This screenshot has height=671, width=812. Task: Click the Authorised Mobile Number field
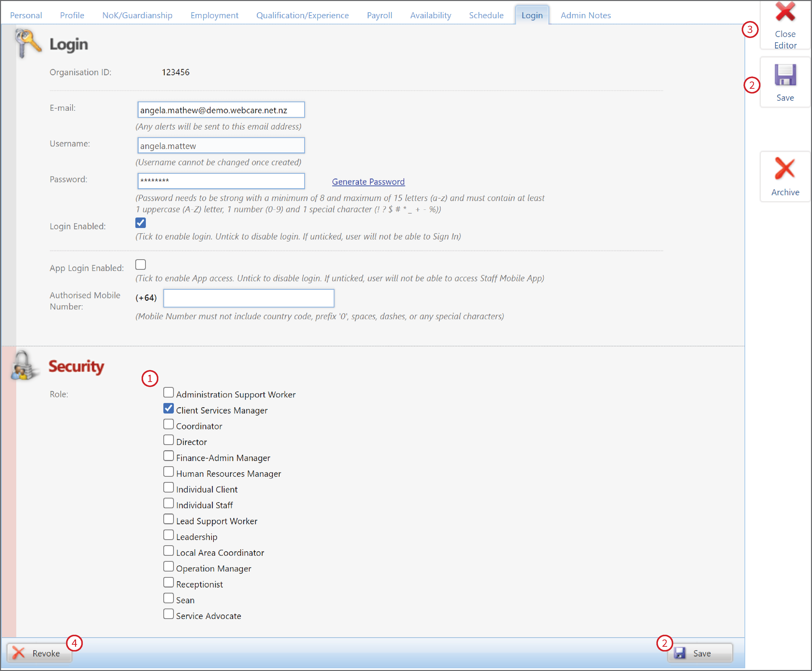click(249, 298)
